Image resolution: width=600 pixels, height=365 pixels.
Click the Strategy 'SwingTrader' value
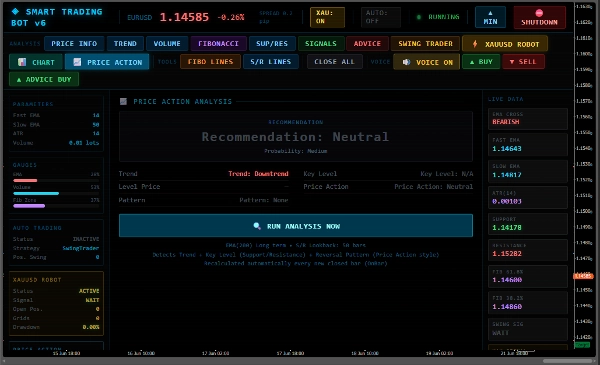81,248
